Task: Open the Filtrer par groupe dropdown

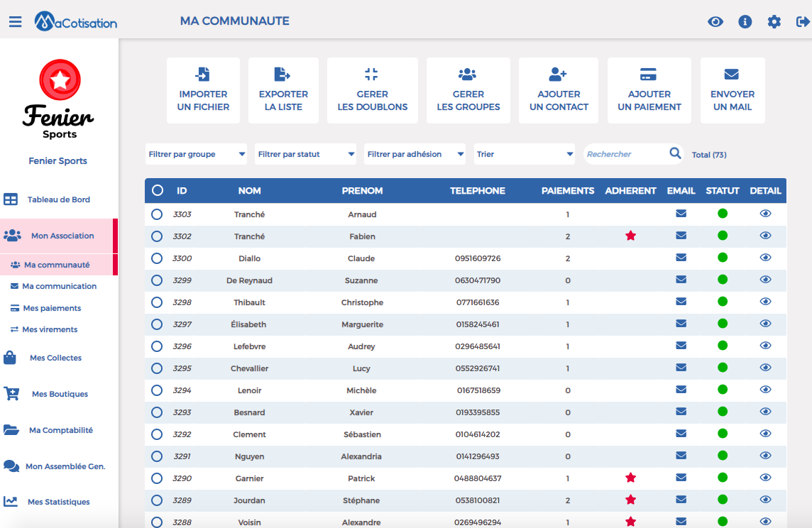Action: tap(196, 154)
